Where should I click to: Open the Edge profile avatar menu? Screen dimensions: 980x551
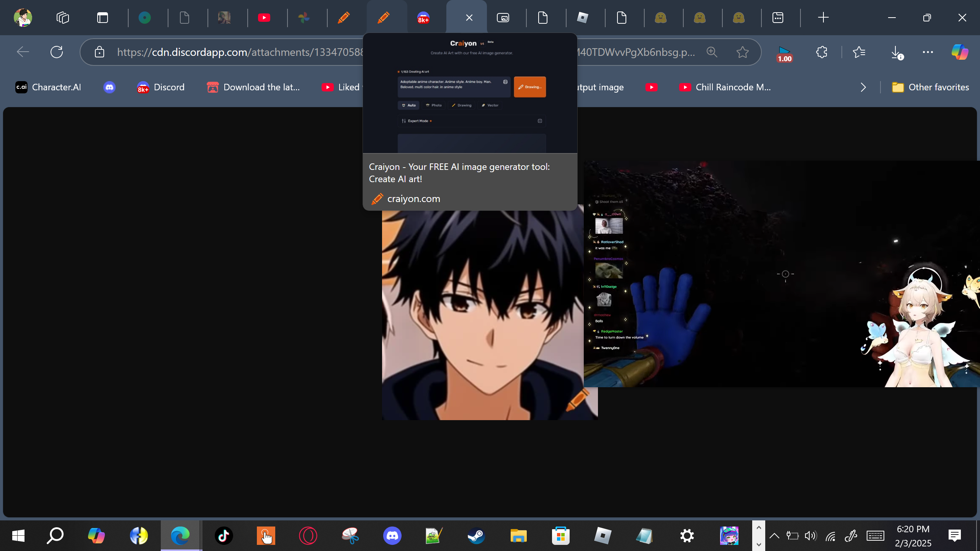pyautogui.click(x=23, y=18)
